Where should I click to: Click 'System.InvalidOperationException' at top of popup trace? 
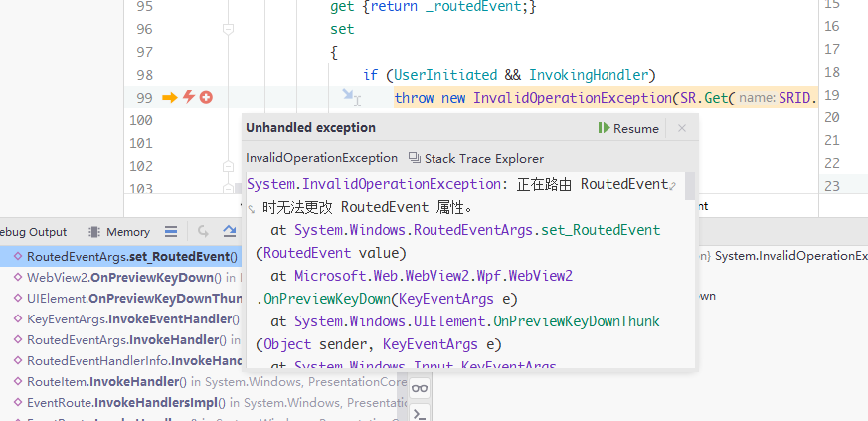coord(374,184)
